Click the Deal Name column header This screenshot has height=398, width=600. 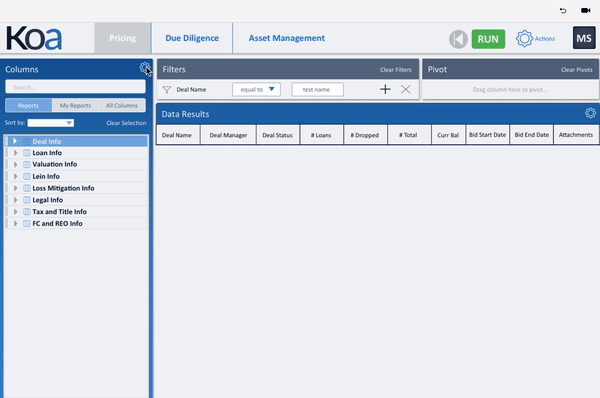coord(178,135)
